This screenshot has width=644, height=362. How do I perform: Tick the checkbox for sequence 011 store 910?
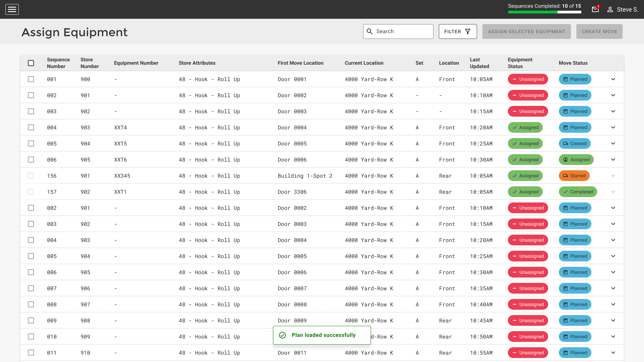click(31, 353)
